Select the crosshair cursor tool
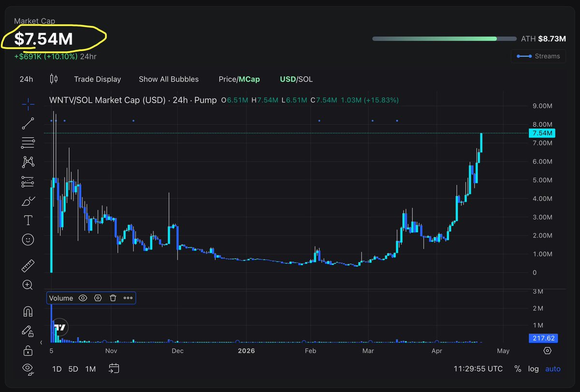Image resolution: width=580 pixels, height=392 pixels. tap(28, 103)
